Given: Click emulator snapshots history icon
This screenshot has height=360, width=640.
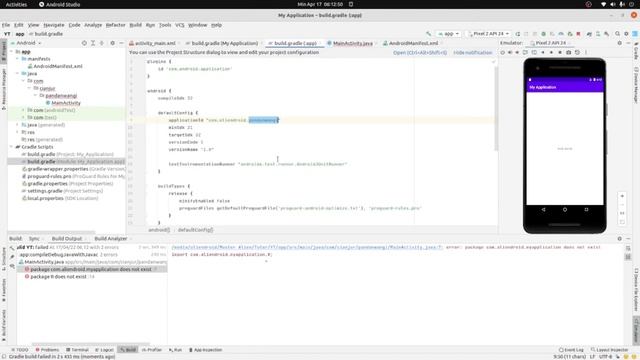Looking at the screenshot, I should [577, 52].
